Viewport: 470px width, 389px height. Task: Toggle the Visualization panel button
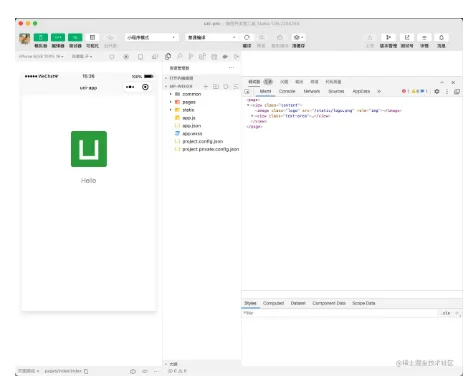click(x=92, y=38)
